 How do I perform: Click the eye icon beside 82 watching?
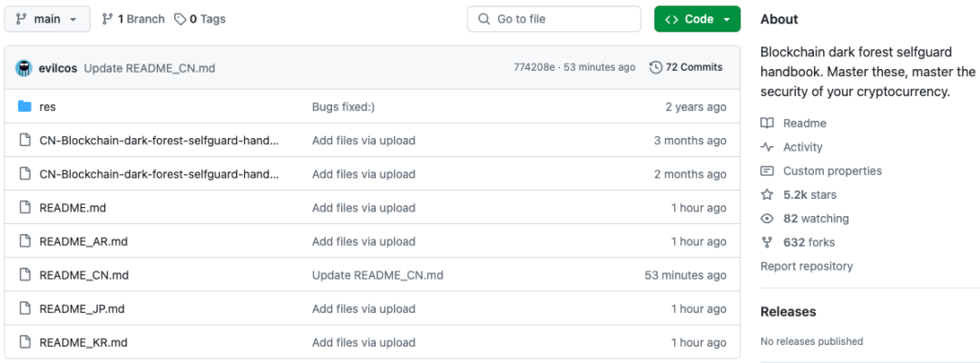coord(767,219)
